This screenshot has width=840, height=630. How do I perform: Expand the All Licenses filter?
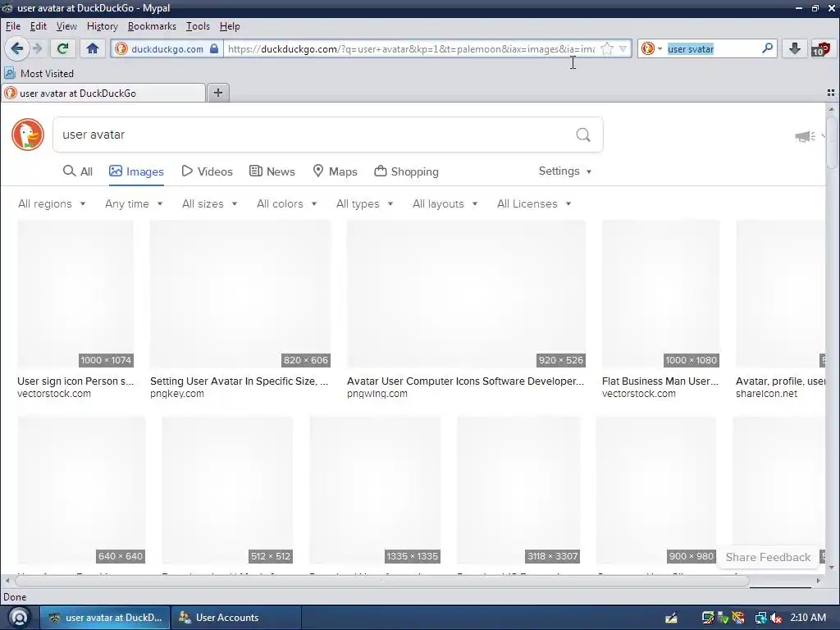pos(533,203)
